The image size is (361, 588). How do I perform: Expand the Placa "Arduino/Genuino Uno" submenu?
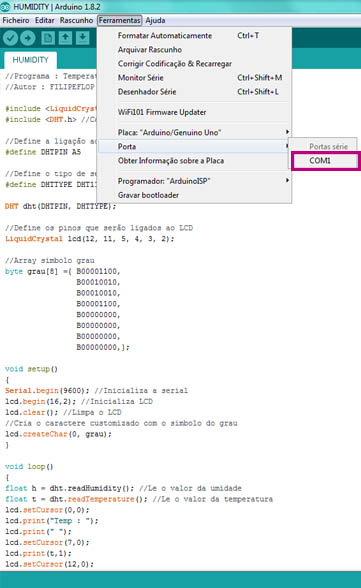(194, 132)
